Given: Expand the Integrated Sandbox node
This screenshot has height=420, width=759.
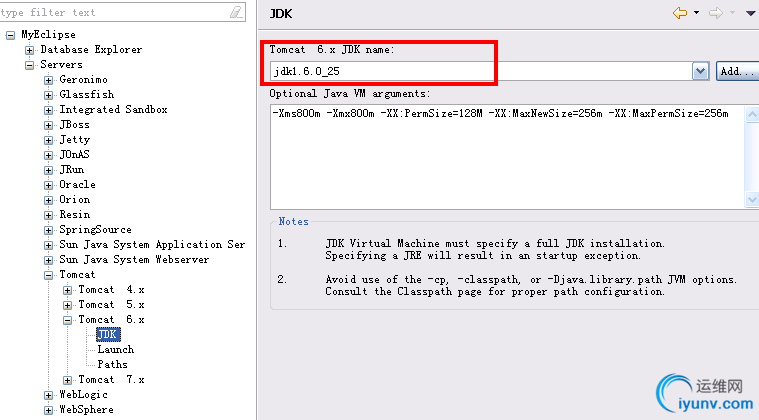Looking at the screenshot, I should tap(48, 110).
